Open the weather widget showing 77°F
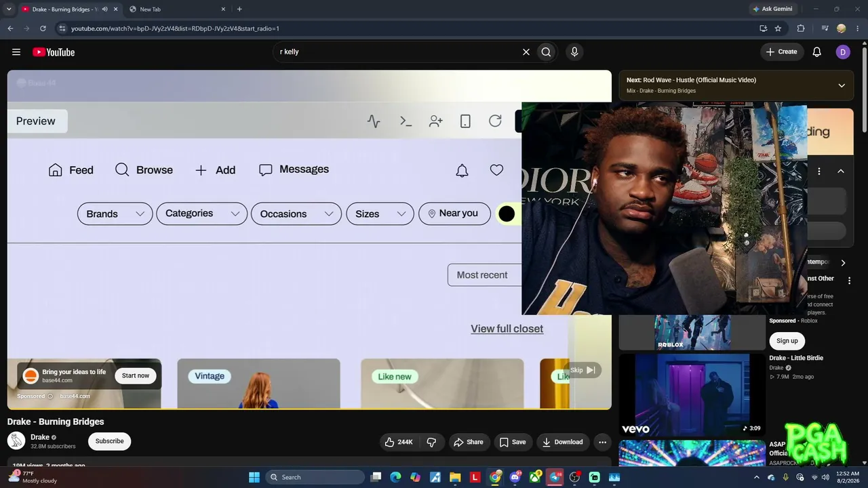The width and height of the screenshot is (868, 488). tap(34, 477)
